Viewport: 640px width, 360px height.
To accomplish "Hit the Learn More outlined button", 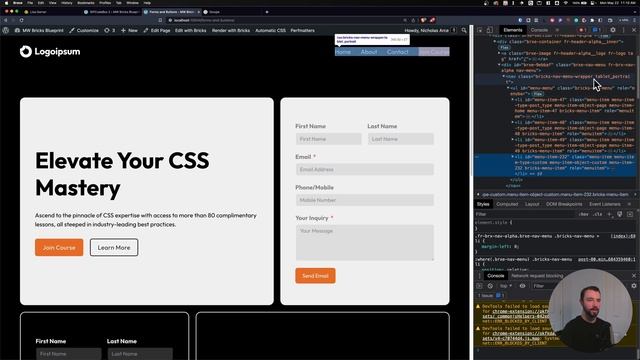I will (x=114, y=247).
